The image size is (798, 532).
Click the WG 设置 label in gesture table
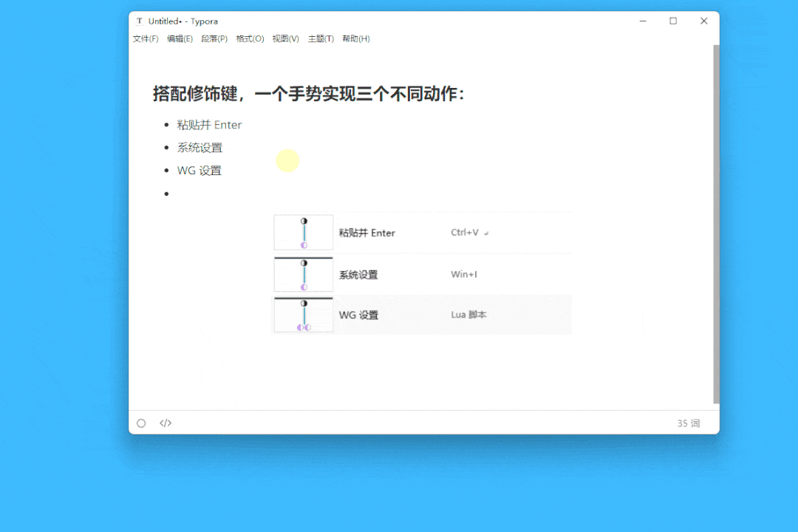[359, 315]
